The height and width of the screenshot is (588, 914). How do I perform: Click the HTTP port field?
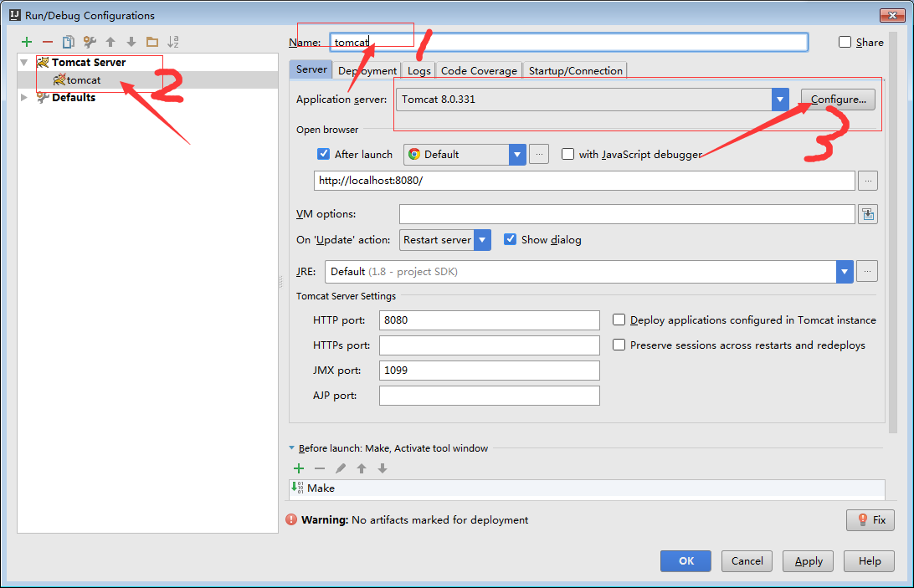(489, 320)
